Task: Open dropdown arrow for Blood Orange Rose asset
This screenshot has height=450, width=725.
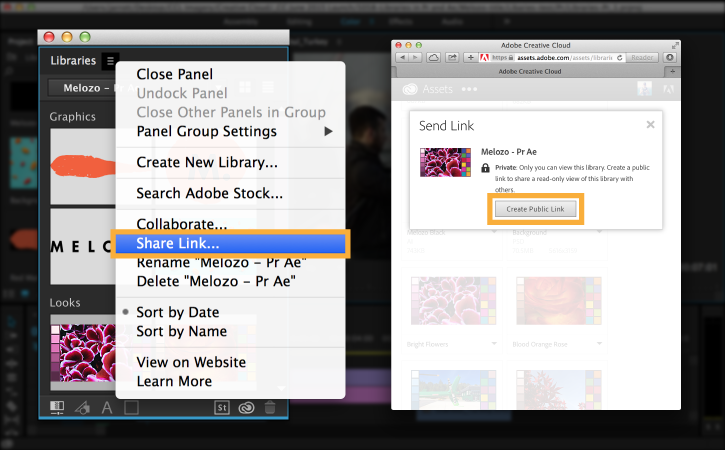Action: pos(599,344)
